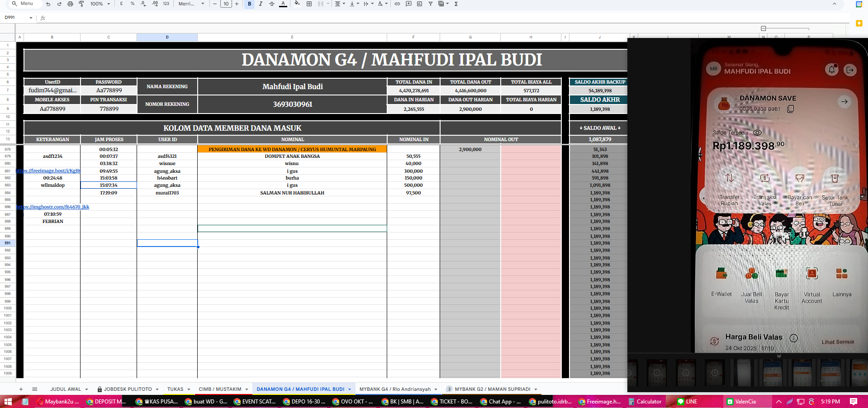Format selected cells as percent

tap(133, 4)
